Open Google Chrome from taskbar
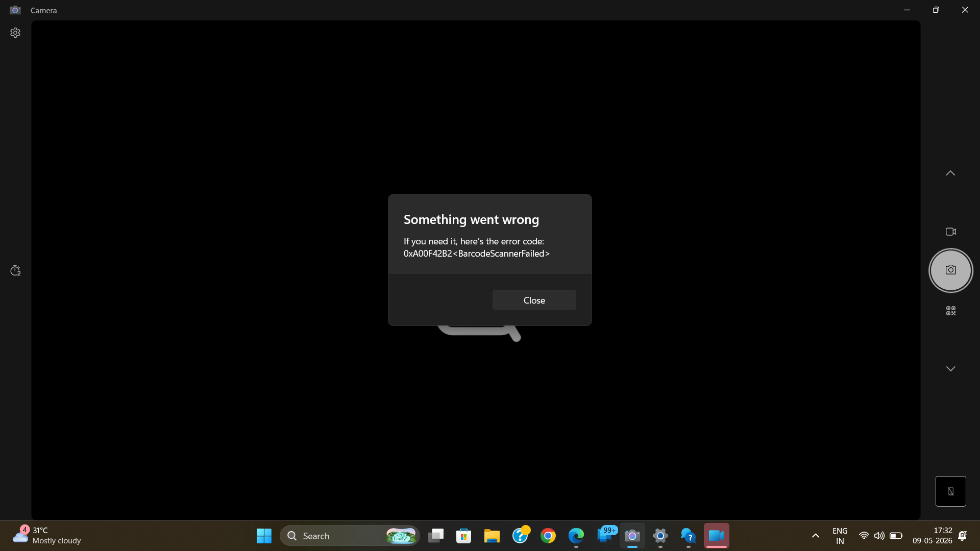Viewport: 980px width, 551px height. (548, 536)
